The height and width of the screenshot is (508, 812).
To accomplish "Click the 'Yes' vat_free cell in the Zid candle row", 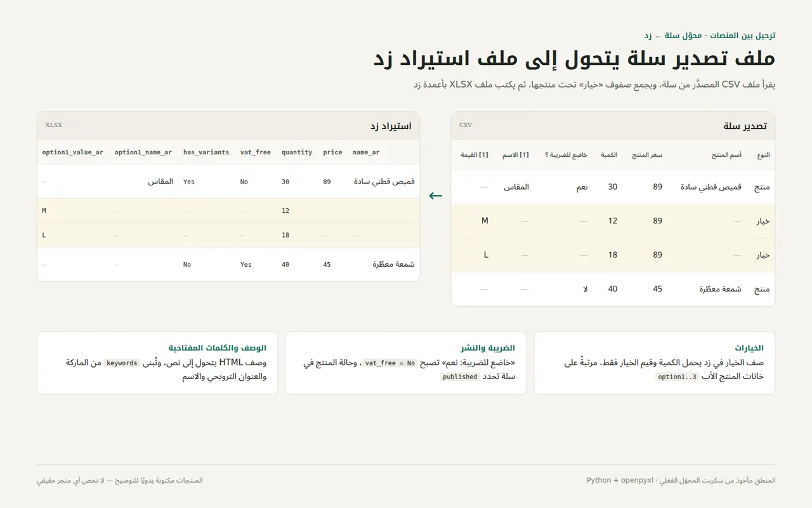I will (246, 264).
